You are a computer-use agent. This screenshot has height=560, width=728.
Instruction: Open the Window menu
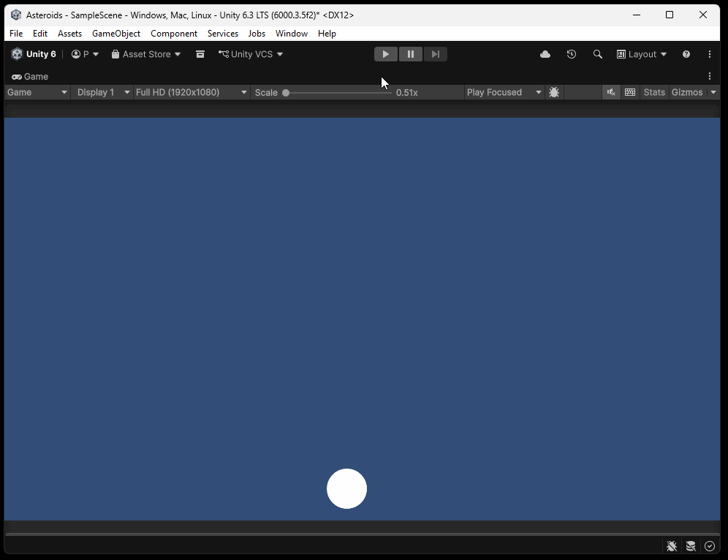(292, 34)
